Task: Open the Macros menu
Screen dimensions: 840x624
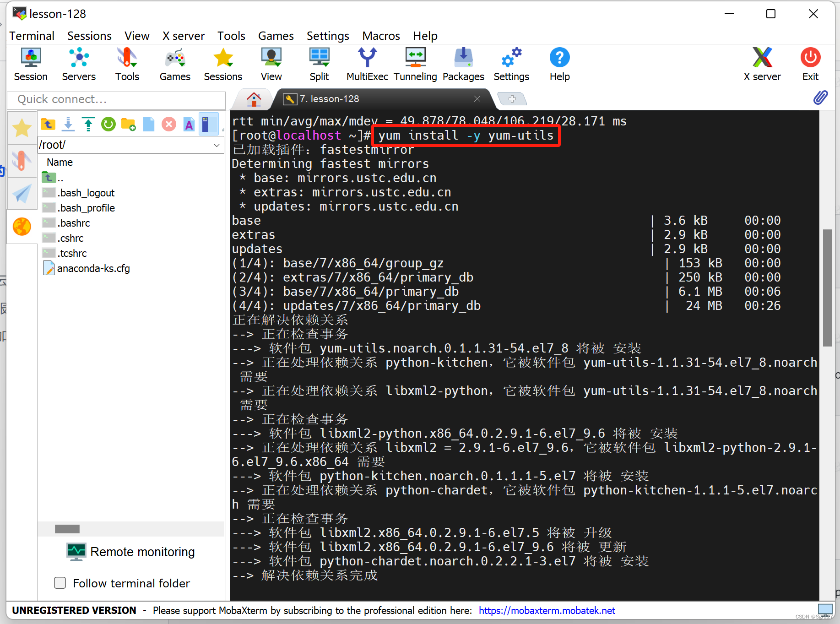Action: (381, 36)
